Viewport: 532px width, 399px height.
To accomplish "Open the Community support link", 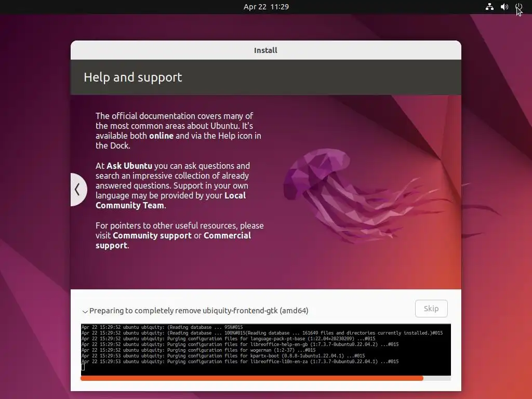I will [152, 235].
